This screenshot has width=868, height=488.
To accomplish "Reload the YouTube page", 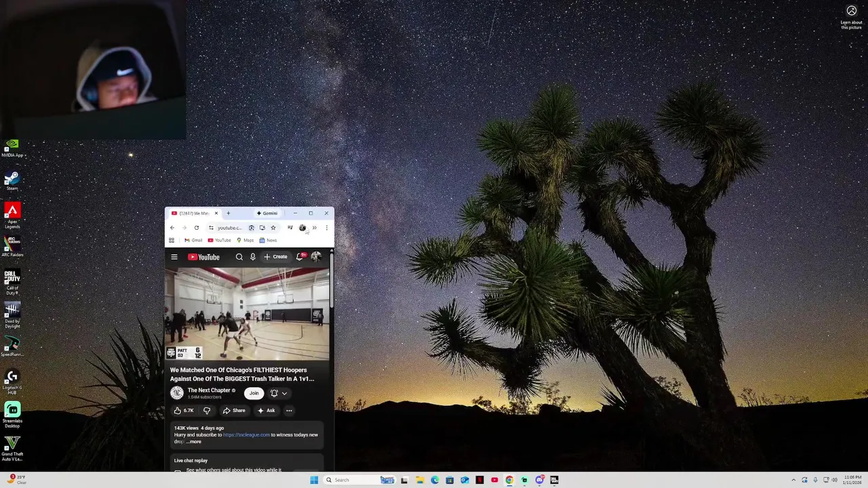I will coord(197,228).
